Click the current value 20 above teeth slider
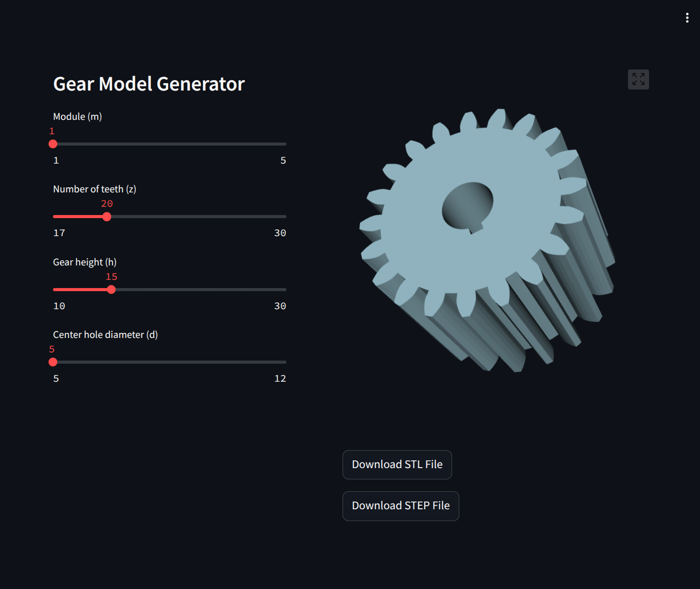 pos(107,204)
